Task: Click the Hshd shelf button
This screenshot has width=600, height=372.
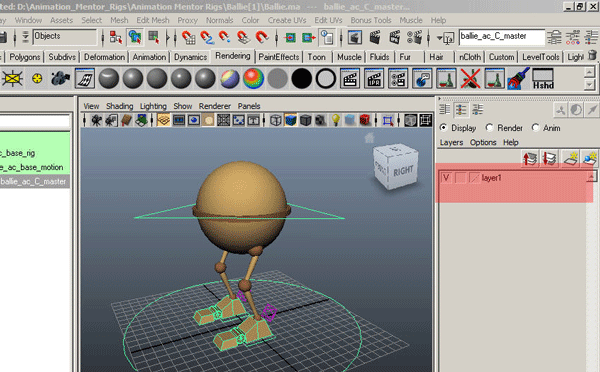Action: tap(543, 78)
